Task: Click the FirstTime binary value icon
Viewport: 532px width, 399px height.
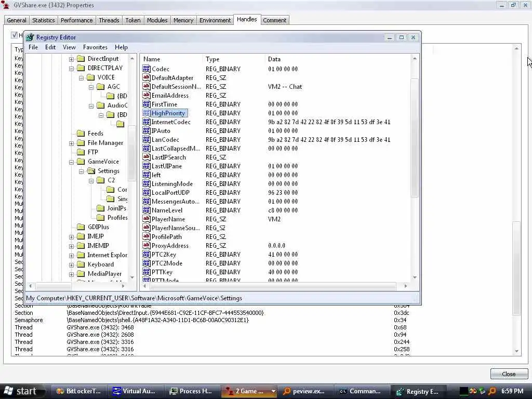Action: pyautogui.click(x=146, y=104)
